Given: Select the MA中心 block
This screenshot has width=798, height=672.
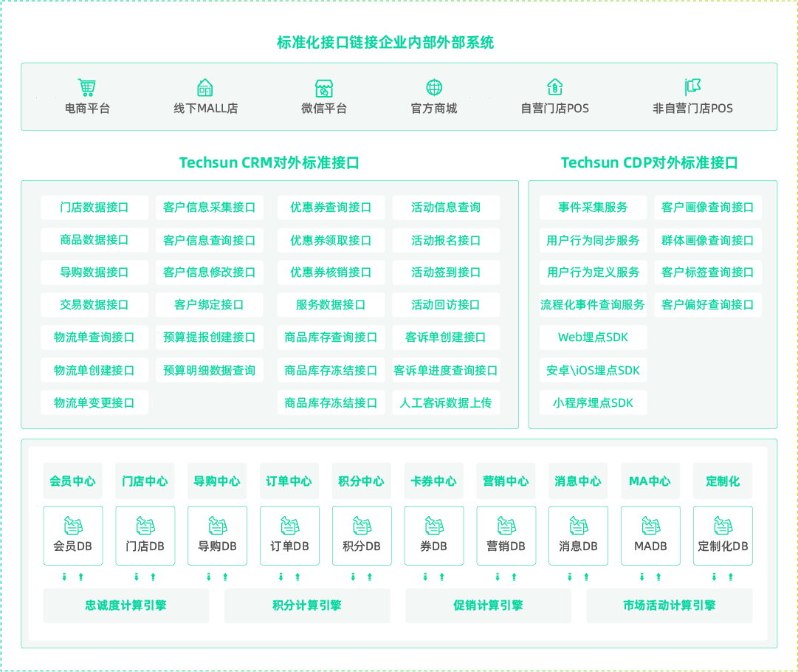Looking at the screenshot, I should (x=650, y=481).
